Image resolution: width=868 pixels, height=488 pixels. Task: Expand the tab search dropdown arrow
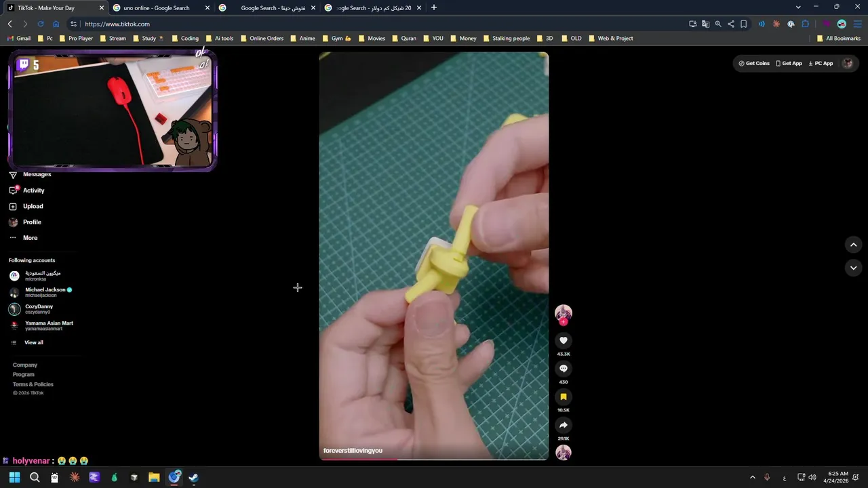[x=798, y=7]
